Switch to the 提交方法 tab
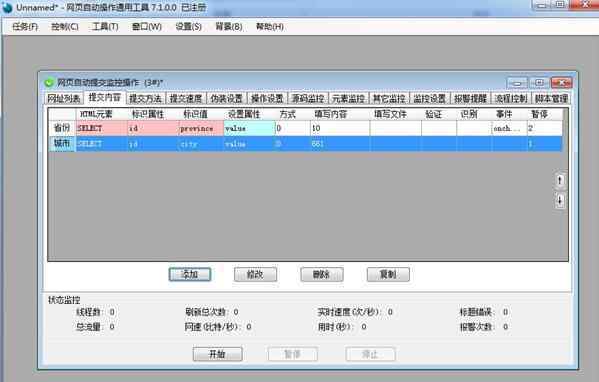The height and width of the screenshot is (382, 599). [145, 99]
